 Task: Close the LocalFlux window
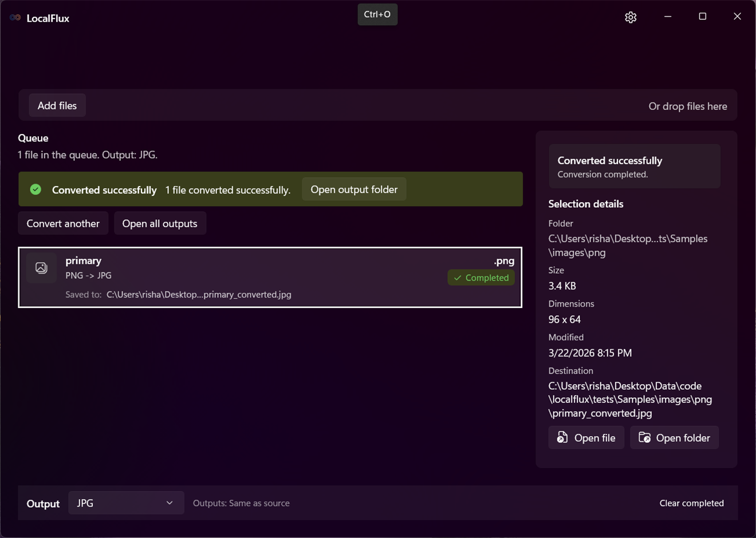click(737, 17)
